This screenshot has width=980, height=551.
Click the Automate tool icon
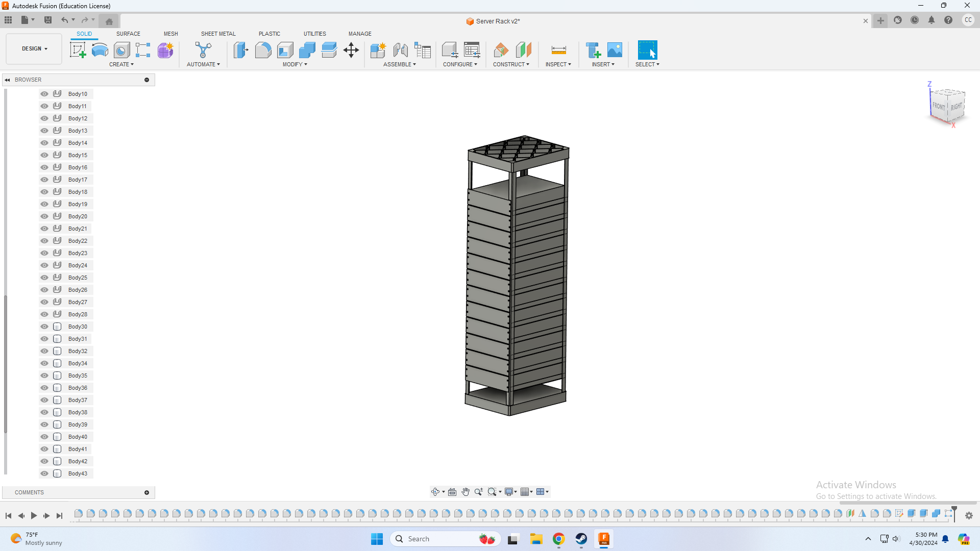click(203, 50)
